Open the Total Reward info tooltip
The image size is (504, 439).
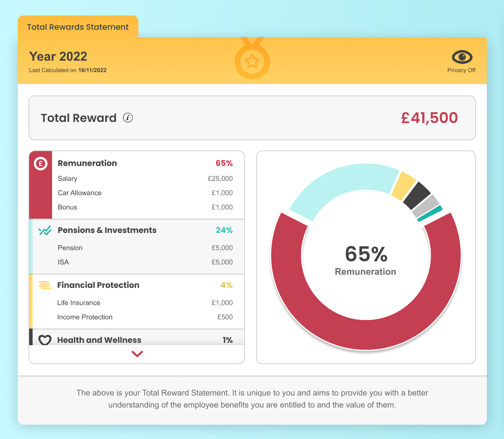coord(128,117)
